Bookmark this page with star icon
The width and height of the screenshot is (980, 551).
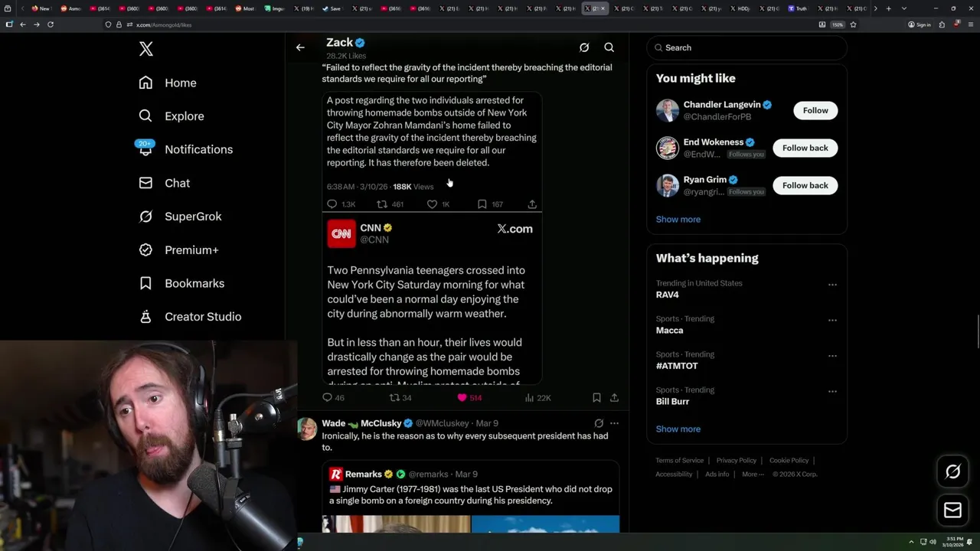coord(853,24)
